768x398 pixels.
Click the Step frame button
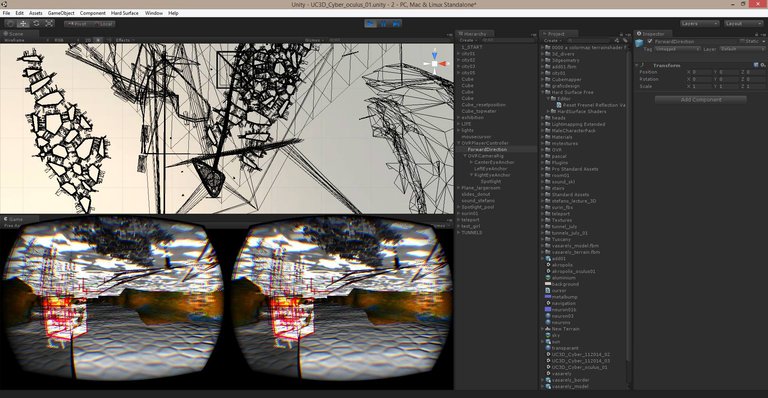(x=396, y=23)
